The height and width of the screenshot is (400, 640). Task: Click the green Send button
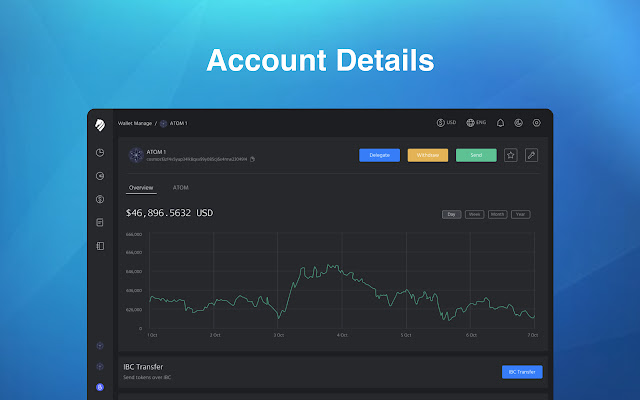(476, 155)
